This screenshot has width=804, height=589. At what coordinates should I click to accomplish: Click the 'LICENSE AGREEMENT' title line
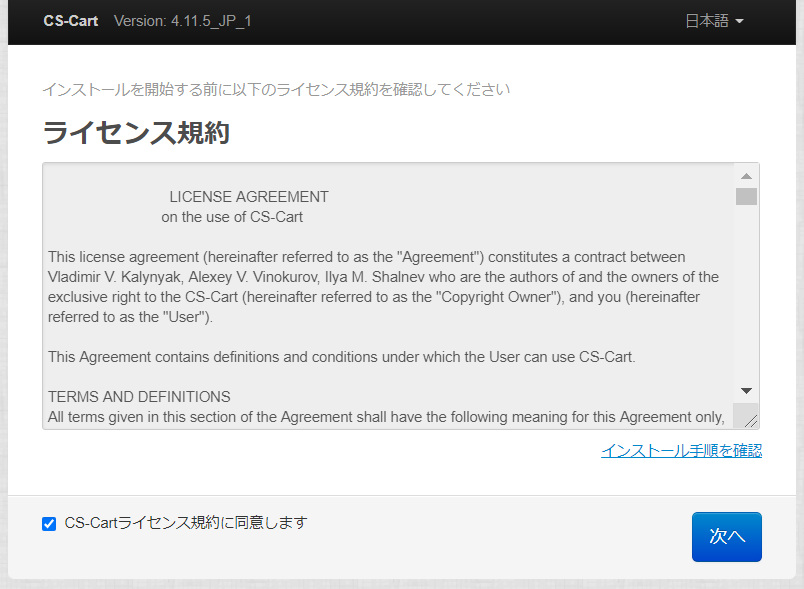[x=249, y=197]
